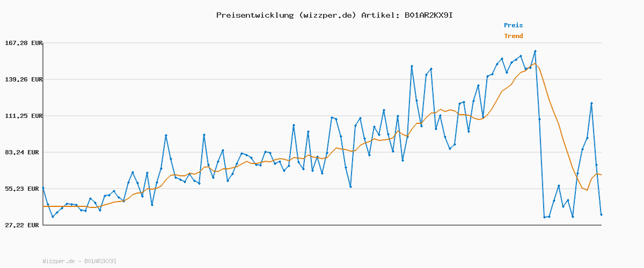Click the trend line's lowest dip after the crash

tap(587, 190)
